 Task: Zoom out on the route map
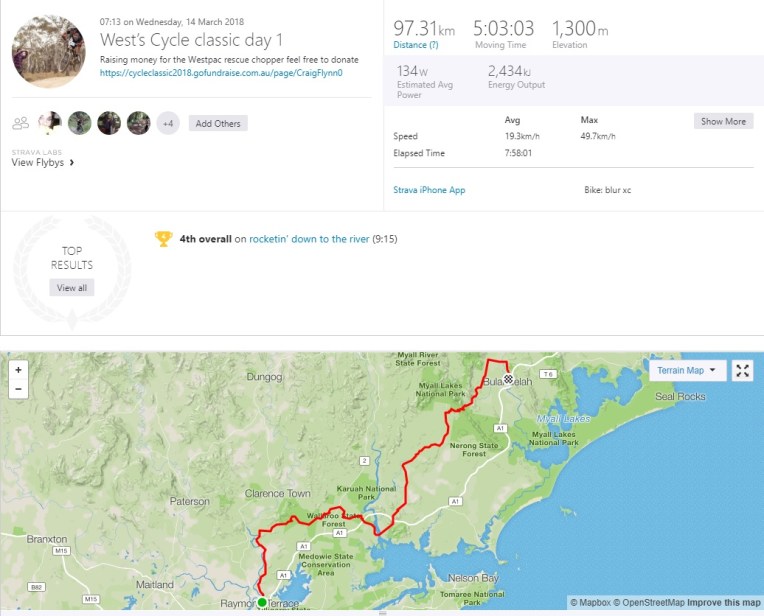(x=18, y=389)
